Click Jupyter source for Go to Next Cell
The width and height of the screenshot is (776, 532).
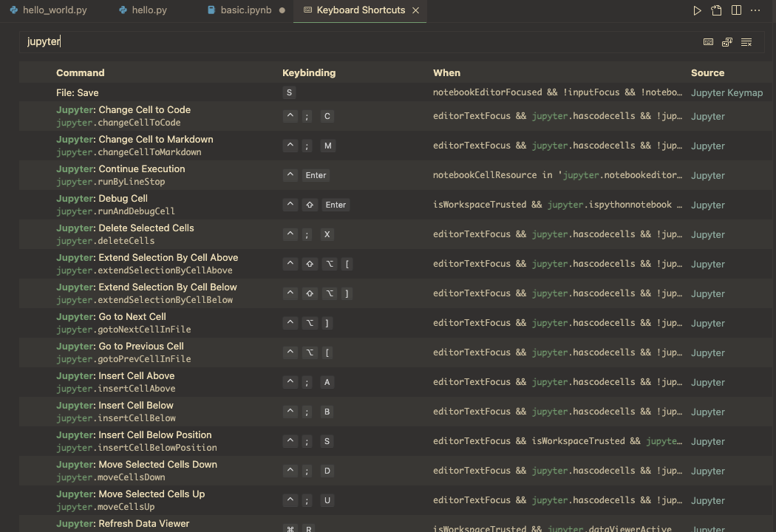click(x=708, y=323)
